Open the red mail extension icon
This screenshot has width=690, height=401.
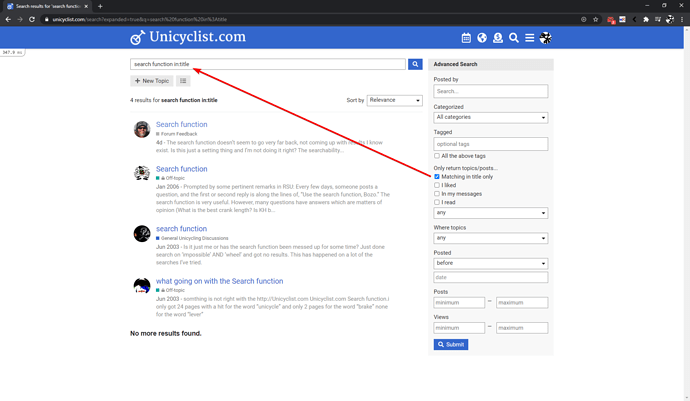click(x=610, y=19)
